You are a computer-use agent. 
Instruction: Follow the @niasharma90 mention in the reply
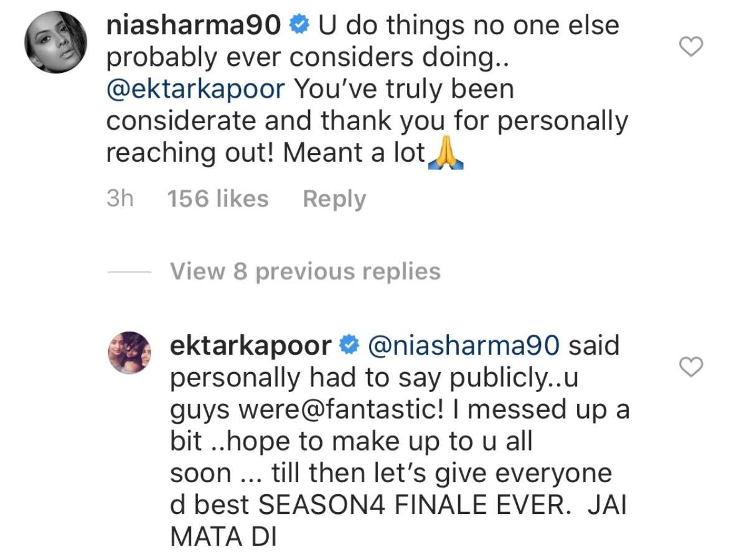point(466,345)
